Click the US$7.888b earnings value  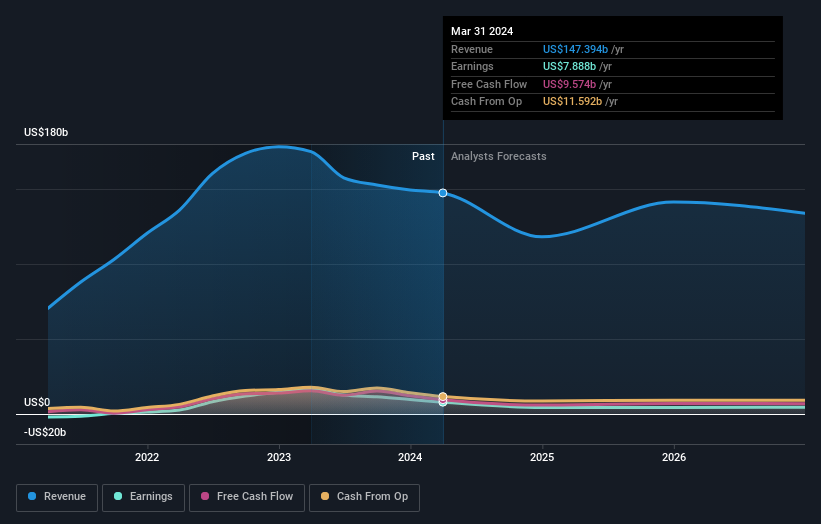[569, 66]
